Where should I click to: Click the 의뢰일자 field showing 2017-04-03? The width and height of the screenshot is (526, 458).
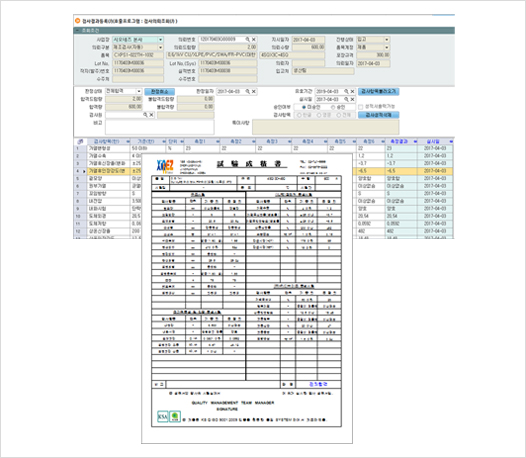373,63
